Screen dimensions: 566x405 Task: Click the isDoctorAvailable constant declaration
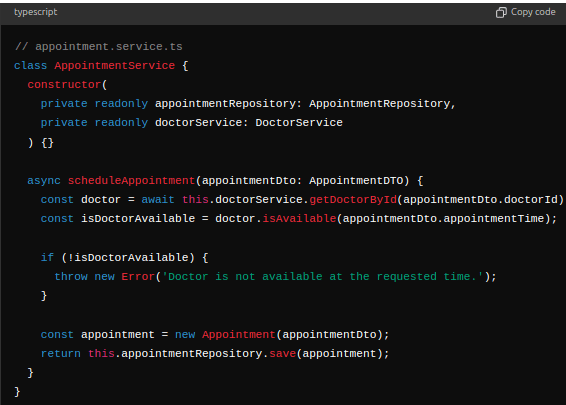138,219
